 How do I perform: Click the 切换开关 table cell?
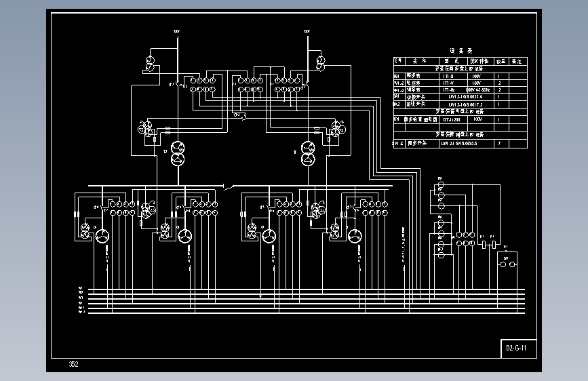[x=422, y=97]
